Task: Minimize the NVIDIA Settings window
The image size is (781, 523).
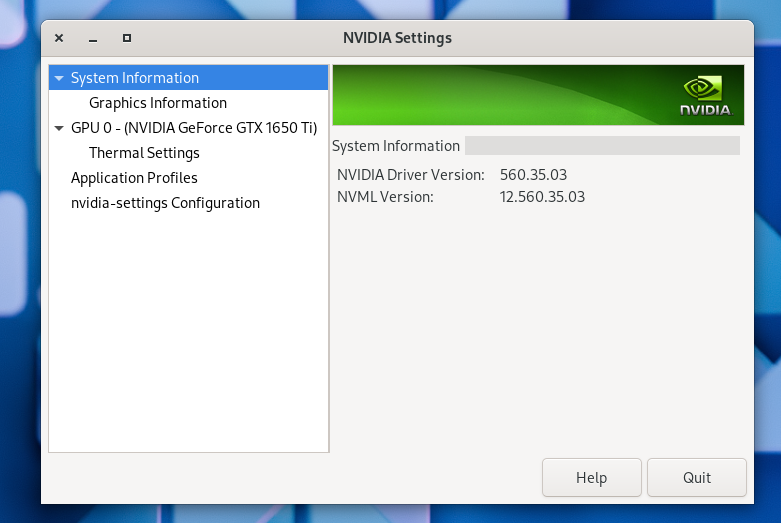Action: (93, 38)
